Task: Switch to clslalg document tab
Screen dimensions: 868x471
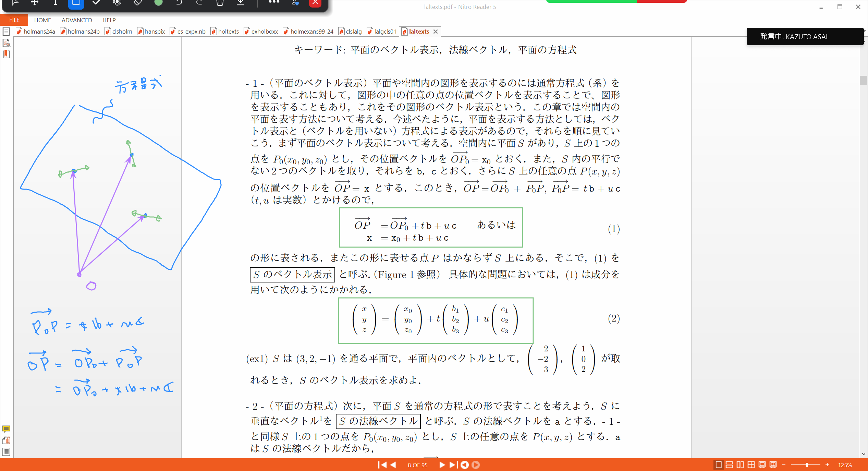Action: 350,32
